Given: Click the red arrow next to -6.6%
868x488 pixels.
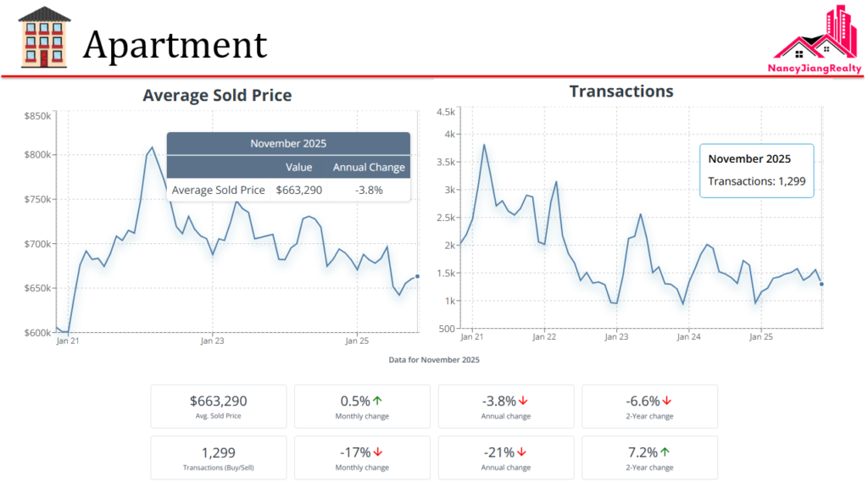Looking at the screenshot, I should pyautogui.click(x=667, y=401).
